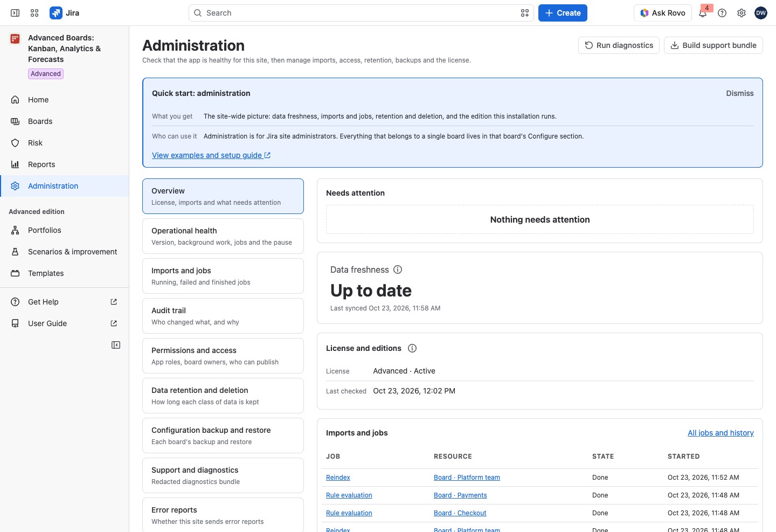
Task: Open the Rule evaluation job for Payments
Action: pos(349,495)
